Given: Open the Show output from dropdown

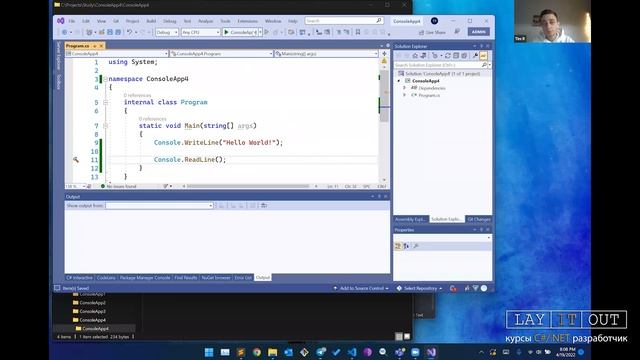Looking at the screenshot, I should (x=159, y=205).
